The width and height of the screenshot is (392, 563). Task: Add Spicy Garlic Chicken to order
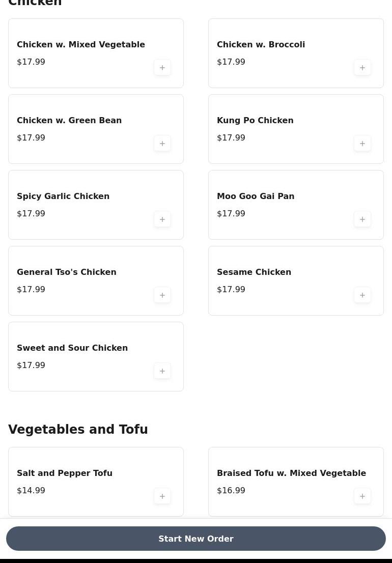[x=162, y=219]
